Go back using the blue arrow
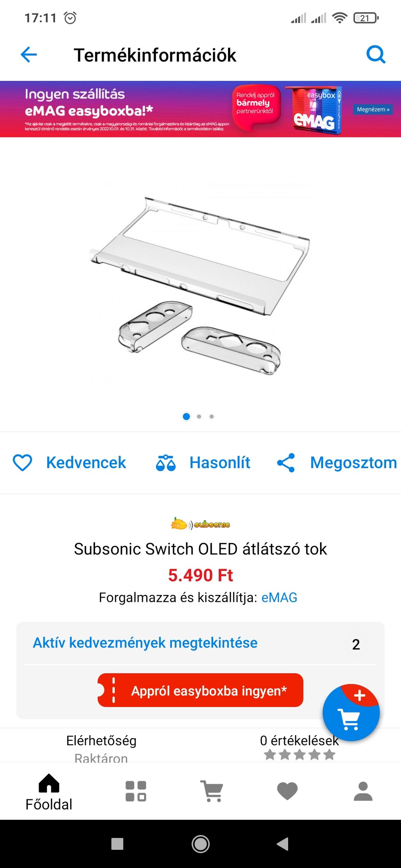Image resolution: width=401 pixels, height=868 pixels. 29,55
